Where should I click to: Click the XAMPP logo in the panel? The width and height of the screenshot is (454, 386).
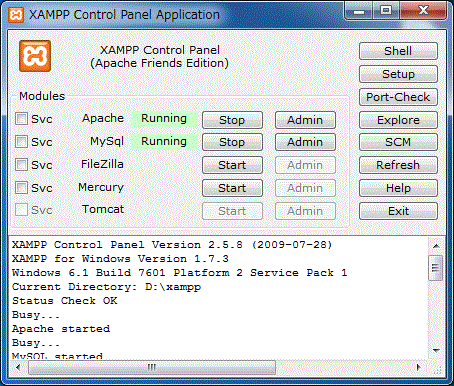35,56
